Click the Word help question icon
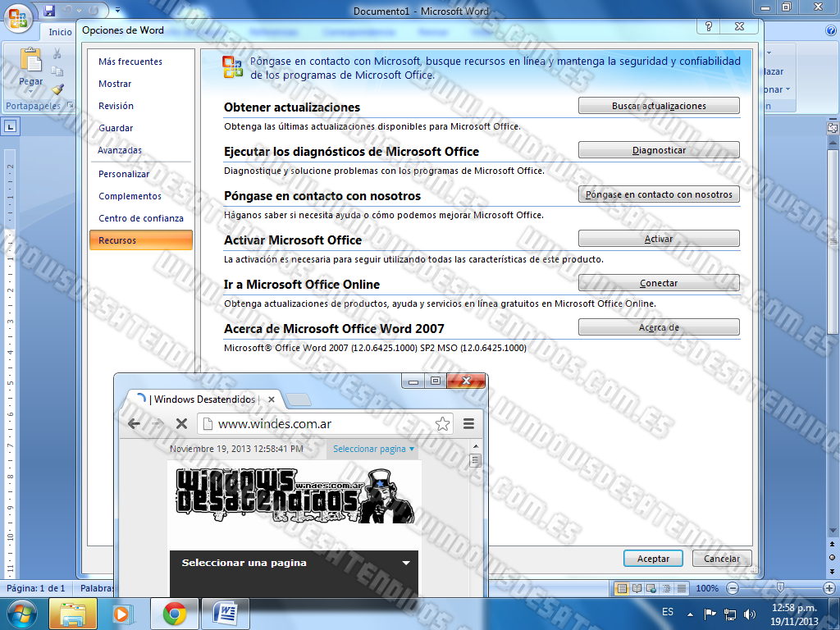 (831, 31)
